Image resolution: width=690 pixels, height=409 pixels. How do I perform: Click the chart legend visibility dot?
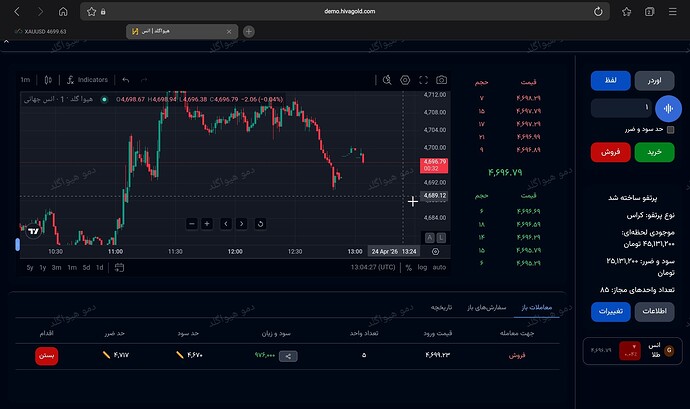[104, 99]
